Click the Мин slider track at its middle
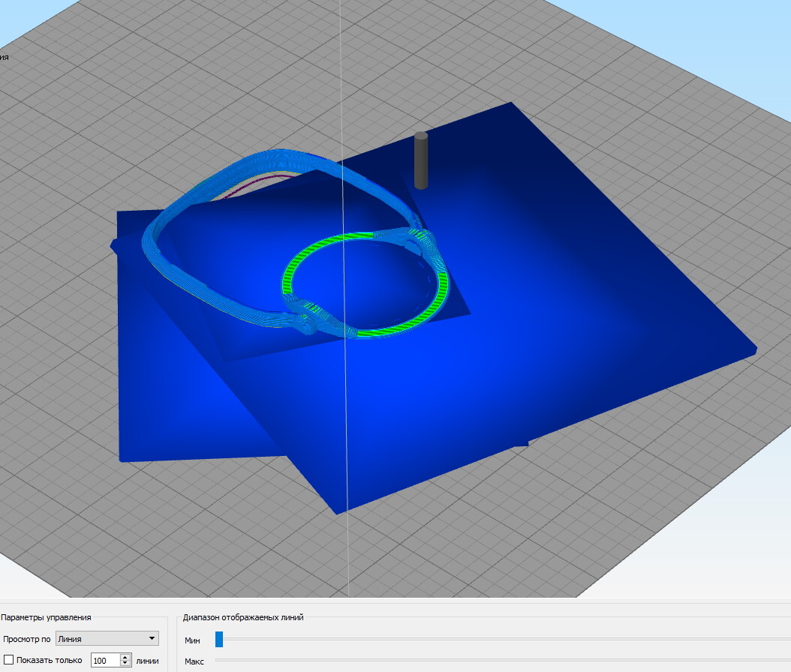 coord(503,639)
